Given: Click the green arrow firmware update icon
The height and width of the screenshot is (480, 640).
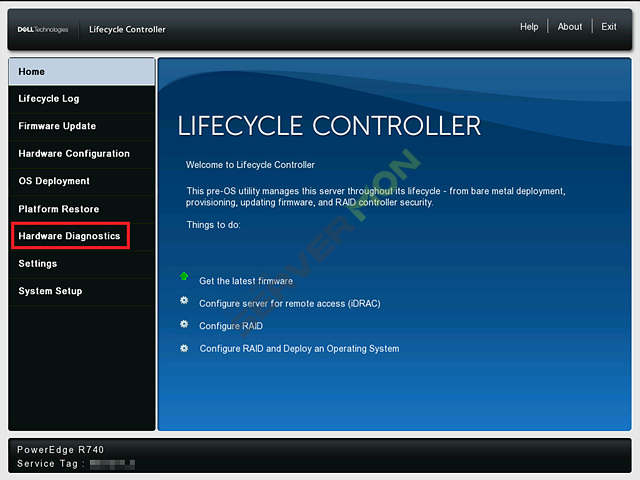Looking at the screenshot, I should pyautogui.click(x=184, y=276).
